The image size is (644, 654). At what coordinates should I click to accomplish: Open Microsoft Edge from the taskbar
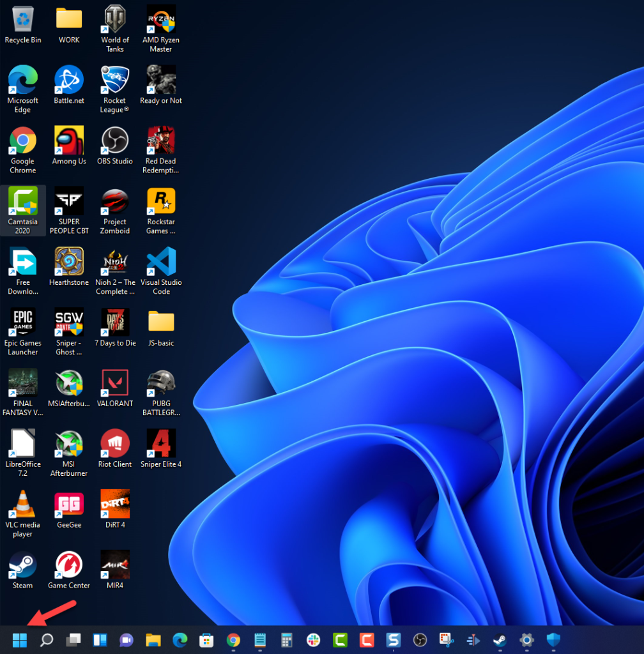180,639
